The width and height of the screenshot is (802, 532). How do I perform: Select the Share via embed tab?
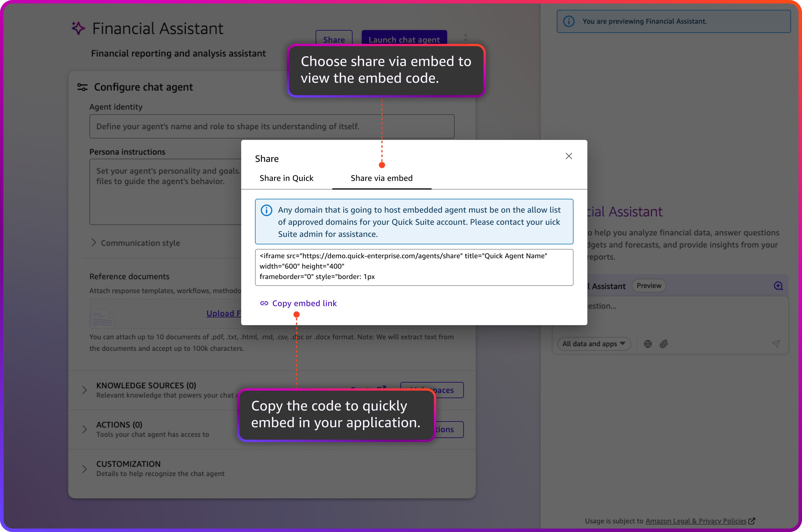(x=381, y=178)
